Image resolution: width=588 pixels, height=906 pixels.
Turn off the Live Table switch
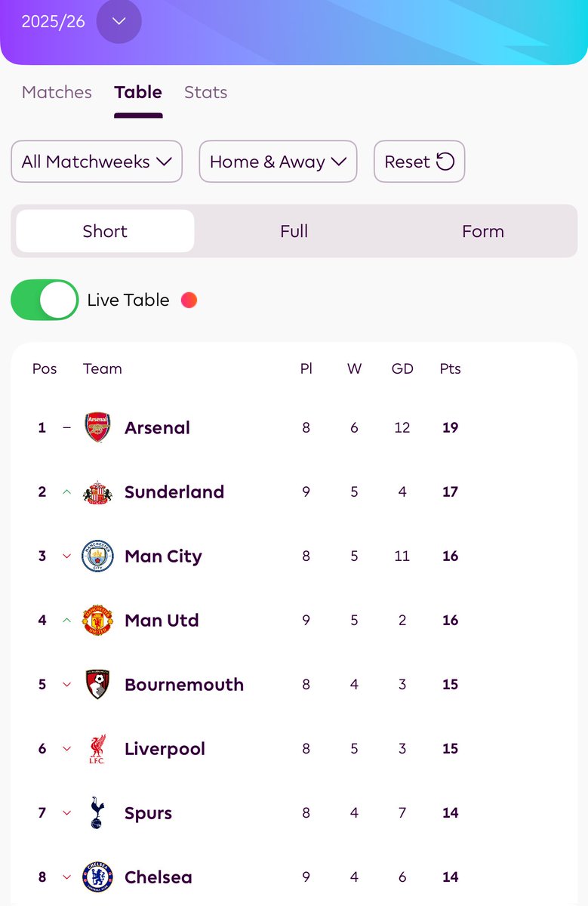[x=45, y=300]
